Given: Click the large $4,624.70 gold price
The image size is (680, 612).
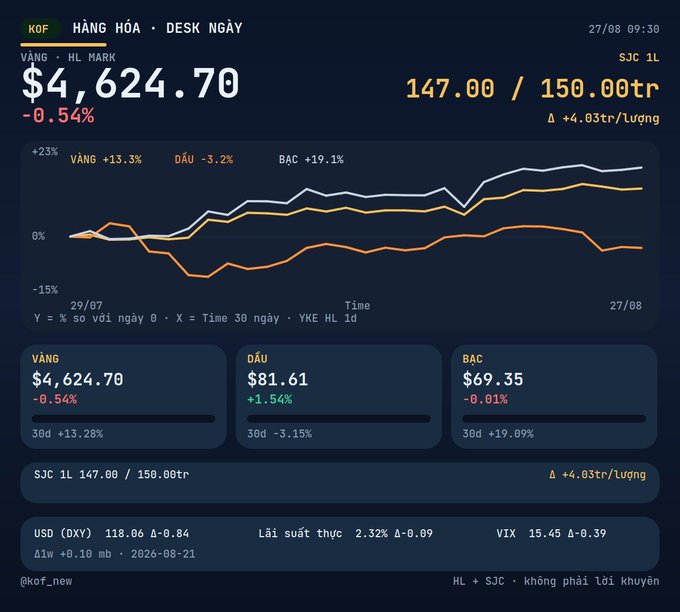Looking at the screenshot, I should pos(131,83).
